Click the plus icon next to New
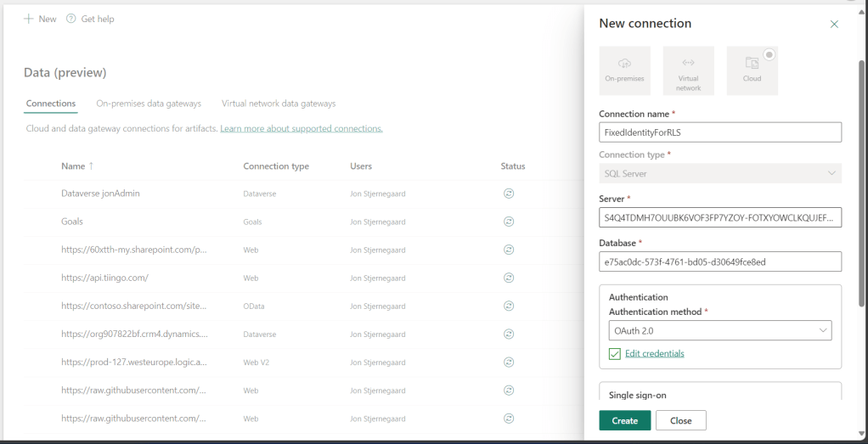Image resolution: width=868 pixels, height=444 pixels. 29,19
